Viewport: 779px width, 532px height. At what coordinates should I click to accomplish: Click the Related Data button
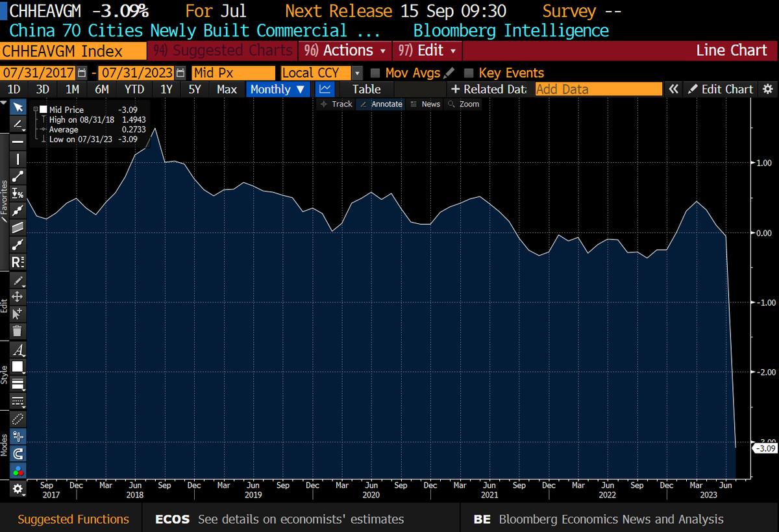tap(489, 90)
